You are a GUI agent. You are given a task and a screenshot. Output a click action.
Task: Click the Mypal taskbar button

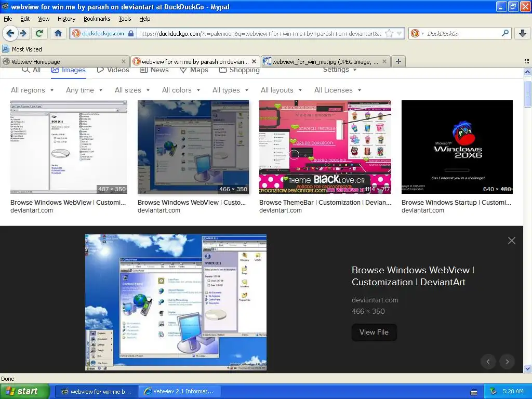click(x=97, y=391)
